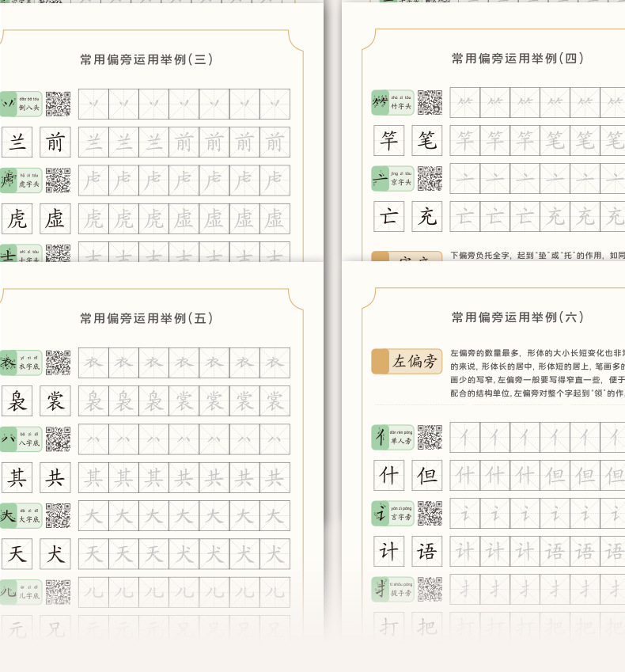
Task: Click the black model character 亡
Action: pos(389,216)
